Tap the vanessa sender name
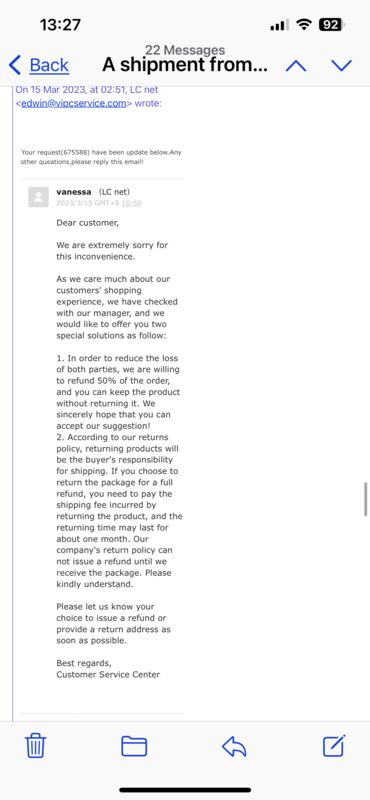The width and height of the screenshot is (370, 800). [74, 192]
